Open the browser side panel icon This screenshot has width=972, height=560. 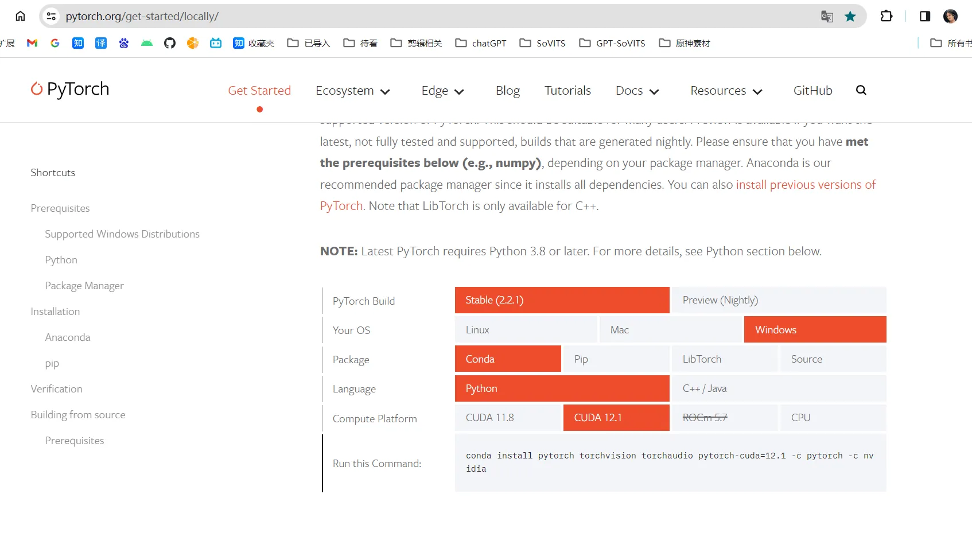(925, 16)
